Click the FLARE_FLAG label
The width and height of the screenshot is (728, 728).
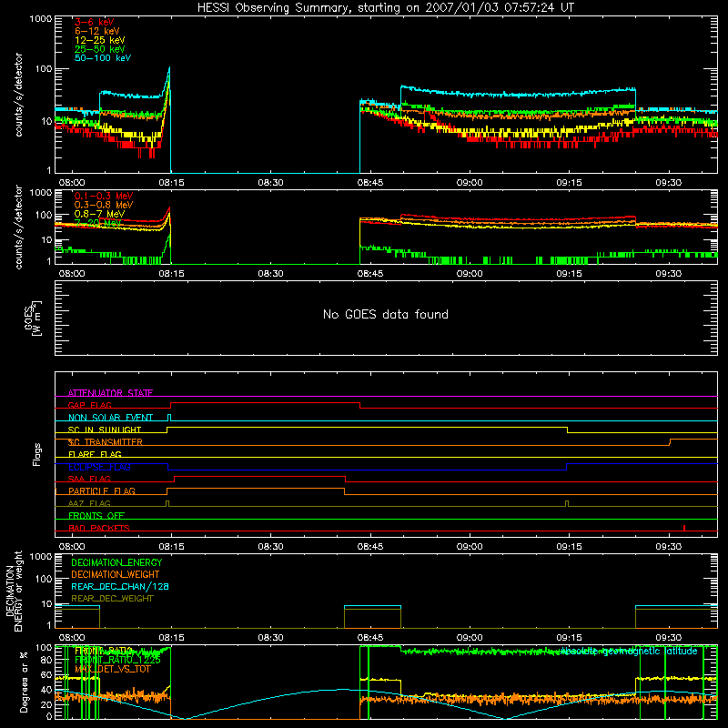[95, 454]
